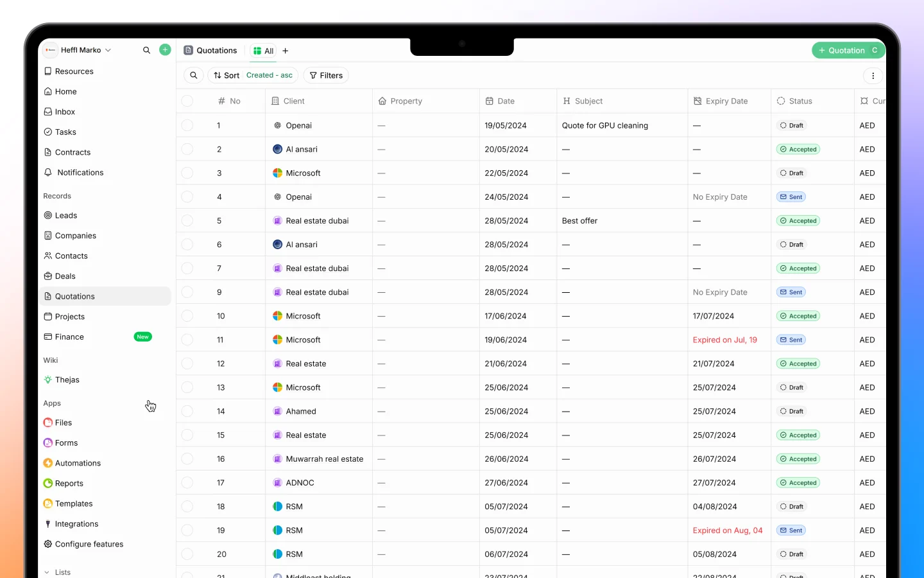Image resolution: width=924 pixels, height=578 pixels.
Task: Click the Resources sidebar icon
Action: tap(48, 71)
